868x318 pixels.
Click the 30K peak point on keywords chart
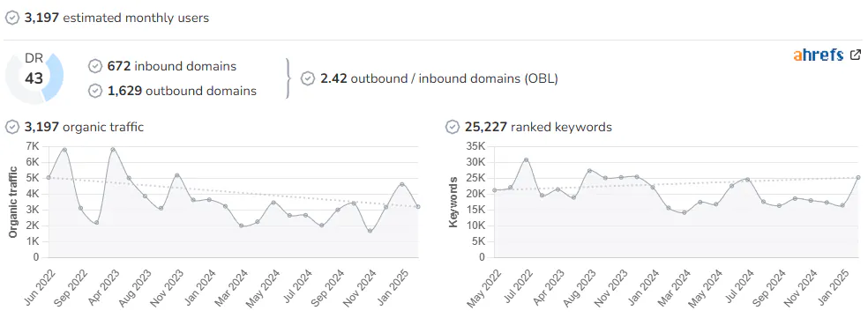[527, 159]
